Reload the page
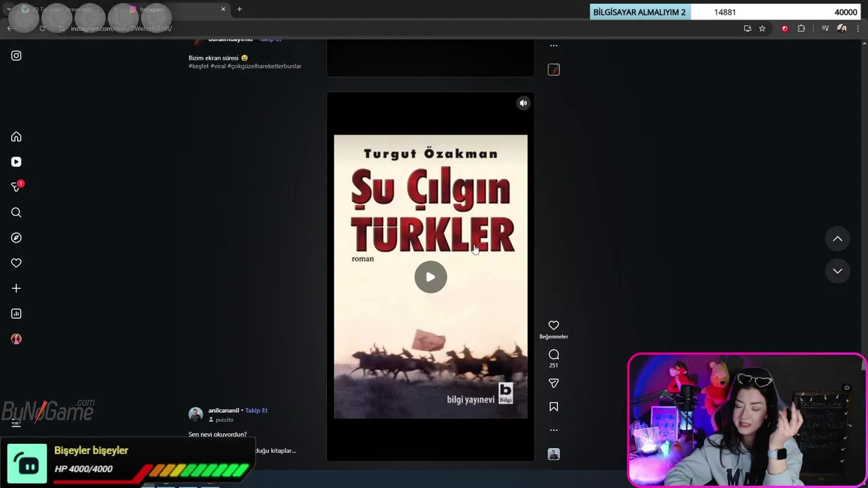Image resolution: width=868 pixels, height=488 pixels. click(42, 28)
